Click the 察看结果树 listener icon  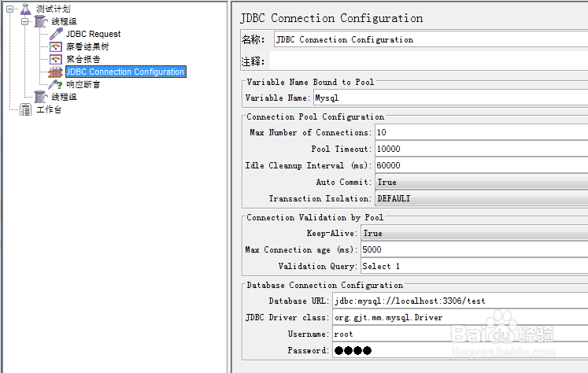56,46
